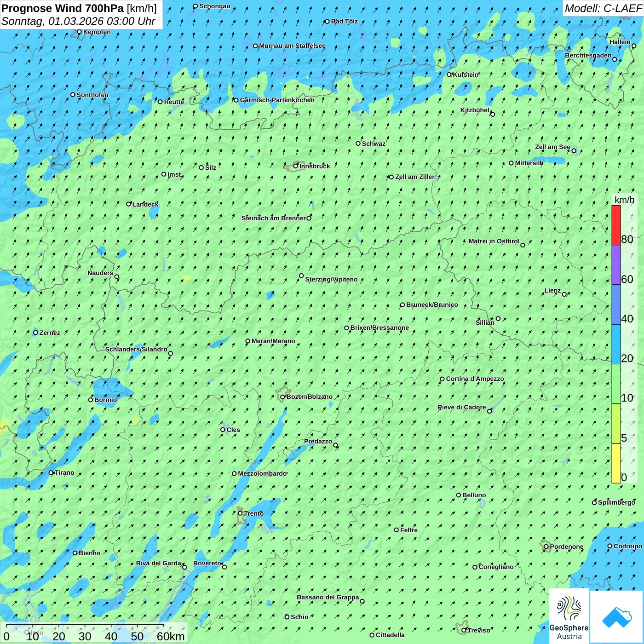This screenshot has width=644, height=644.
Task: Select the yellow 0-5 legend color band
Action: coord(616,463)
